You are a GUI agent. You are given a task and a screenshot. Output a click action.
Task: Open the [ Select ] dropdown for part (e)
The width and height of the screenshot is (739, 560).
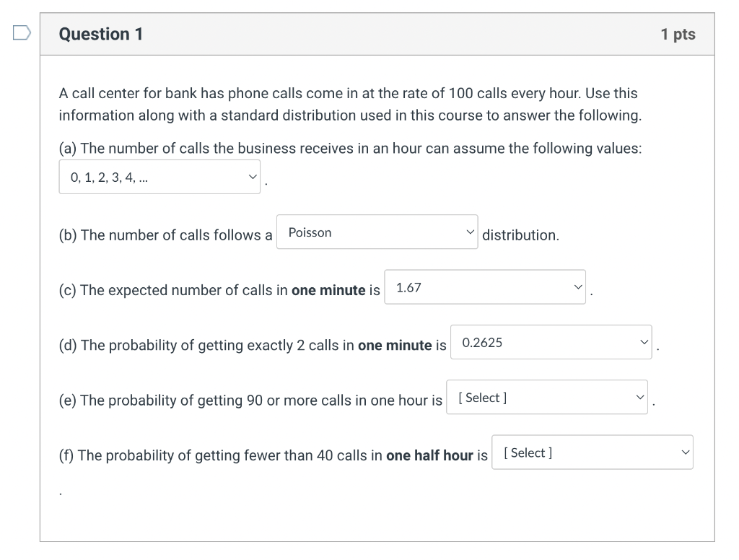pyautogui.click(x=547, y=398)
